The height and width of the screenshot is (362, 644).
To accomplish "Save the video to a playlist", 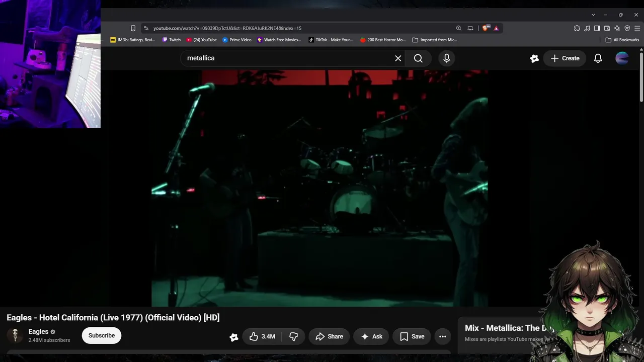I will point(412,336).
